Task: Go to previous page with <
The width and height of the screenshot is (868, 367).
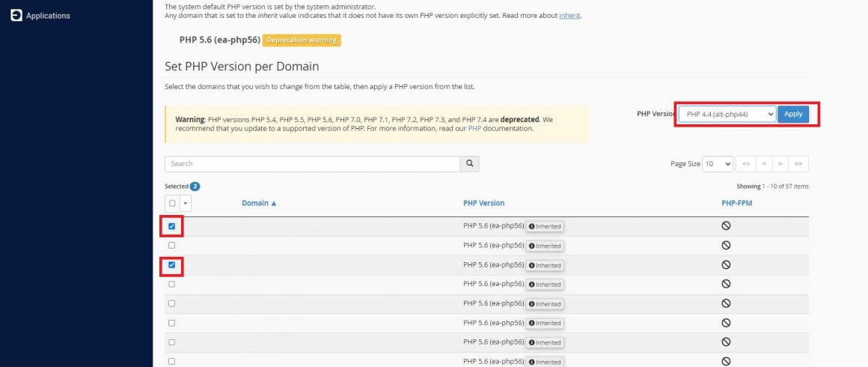Action: tap(763, 164)
